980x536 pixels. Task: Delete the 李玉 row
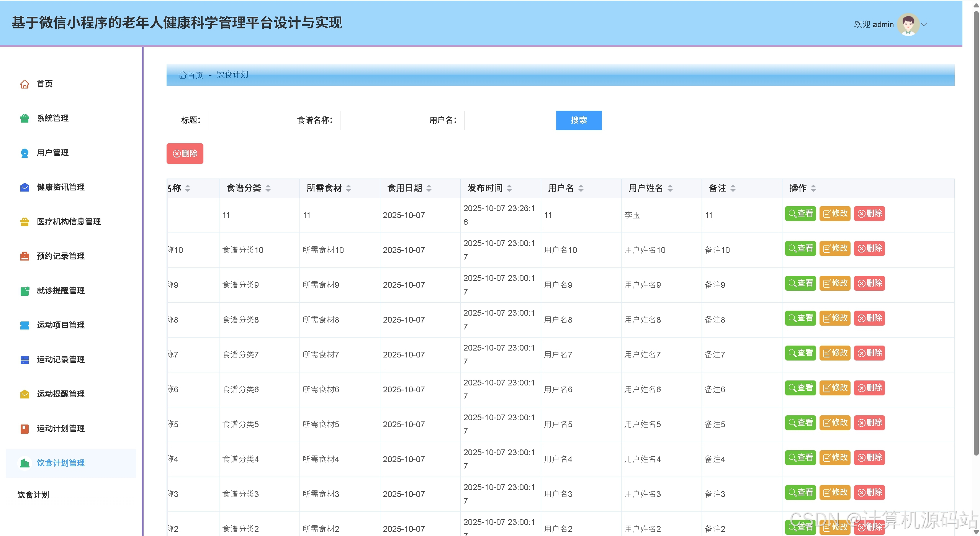(x=869, y=213)
